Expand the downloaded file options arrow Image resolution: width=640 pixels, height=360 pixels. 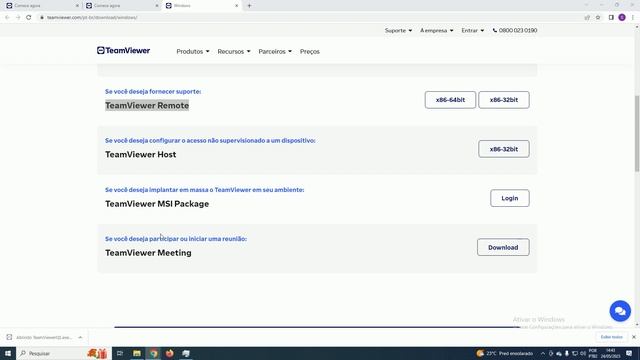[80, 338]
